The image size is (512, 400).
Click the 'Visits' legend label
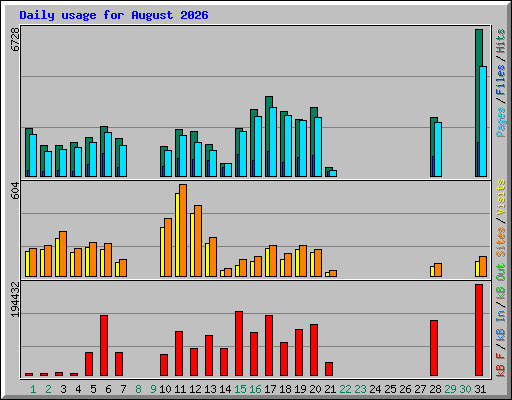[501, 198]
